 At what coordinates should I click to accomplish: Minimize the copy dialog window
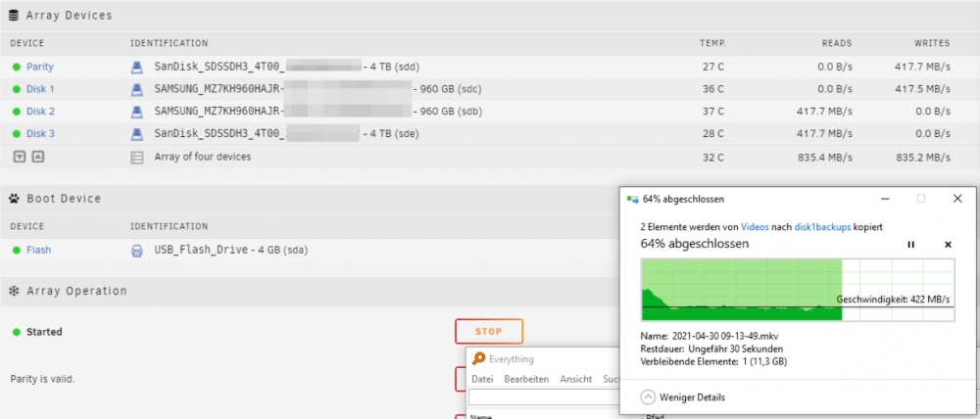885,199
